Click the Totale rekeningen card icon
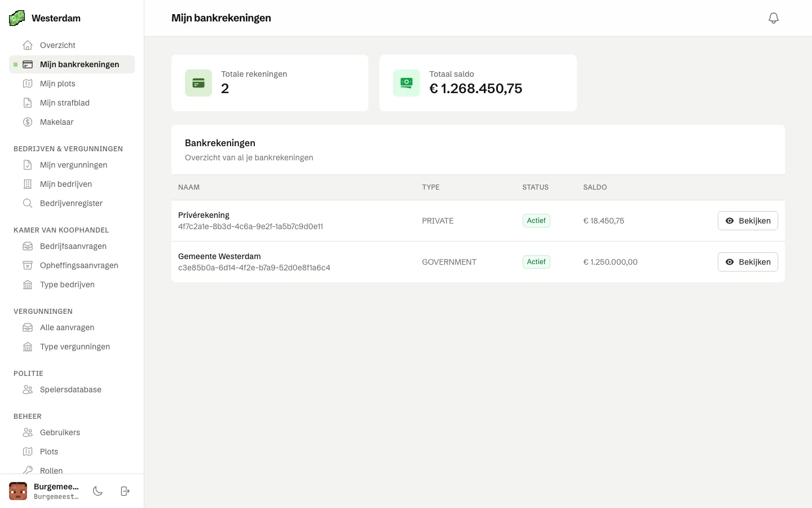Screen dimensions: 812x508 tap(198, 83)
